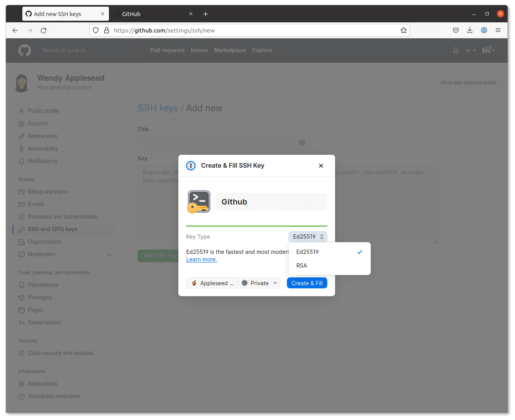This screenshot has height=420, width=515.
Task: Open the Learn more link
Action: point(201,259)
